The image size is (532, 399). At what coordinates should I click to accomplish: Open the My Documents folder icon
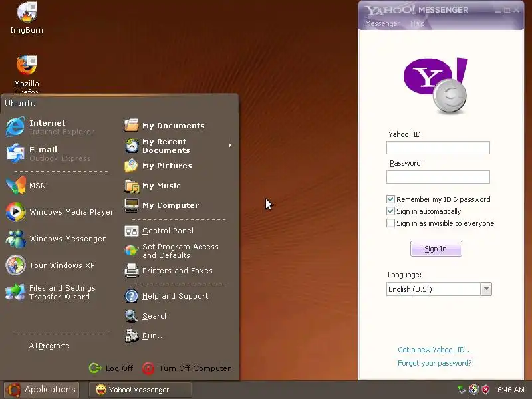click(x=131, y=125)
